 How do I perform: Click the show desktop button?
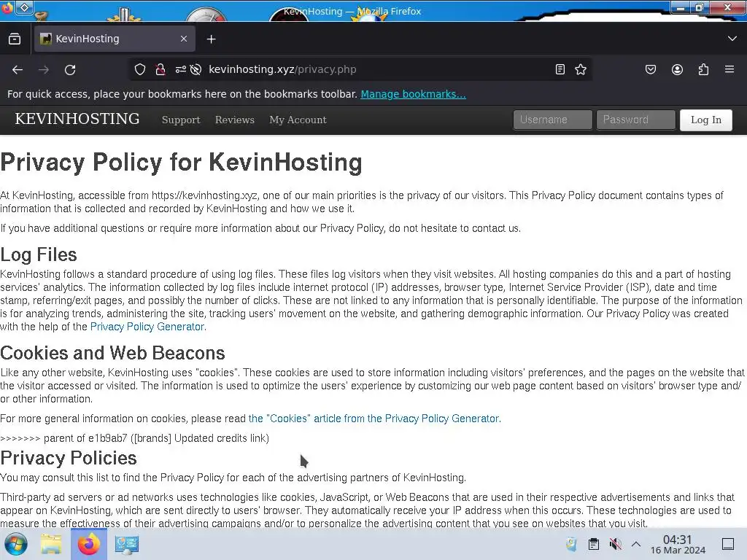tap(728, 544)
